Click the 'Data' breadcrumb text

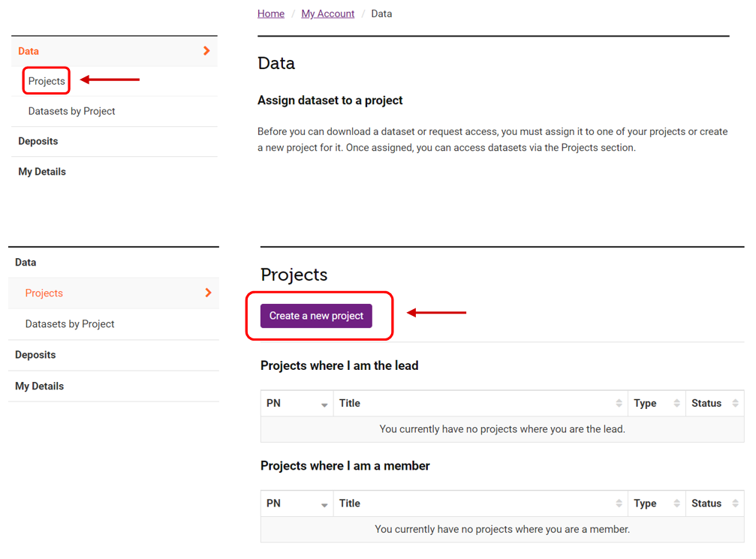pyautogui.click(x=381, y=14)
